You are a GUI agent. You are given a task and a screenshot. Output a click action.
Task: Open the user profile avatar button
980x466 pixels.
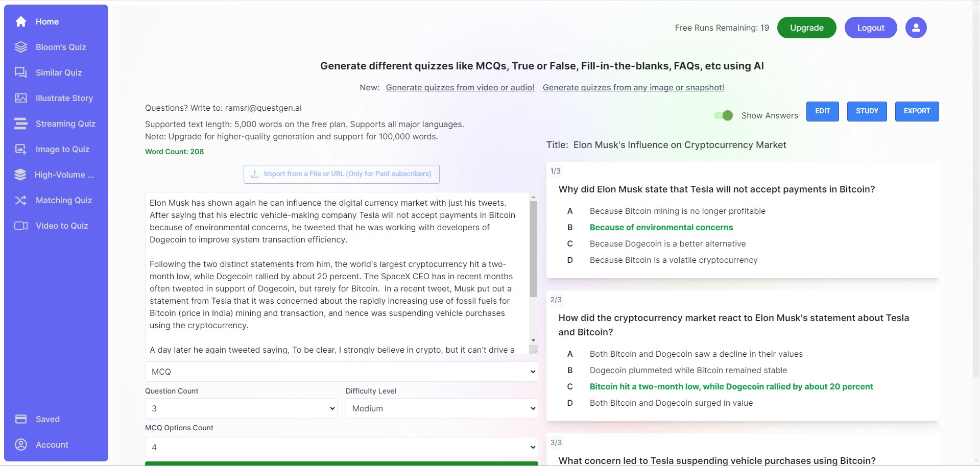(x=916, y=28)
